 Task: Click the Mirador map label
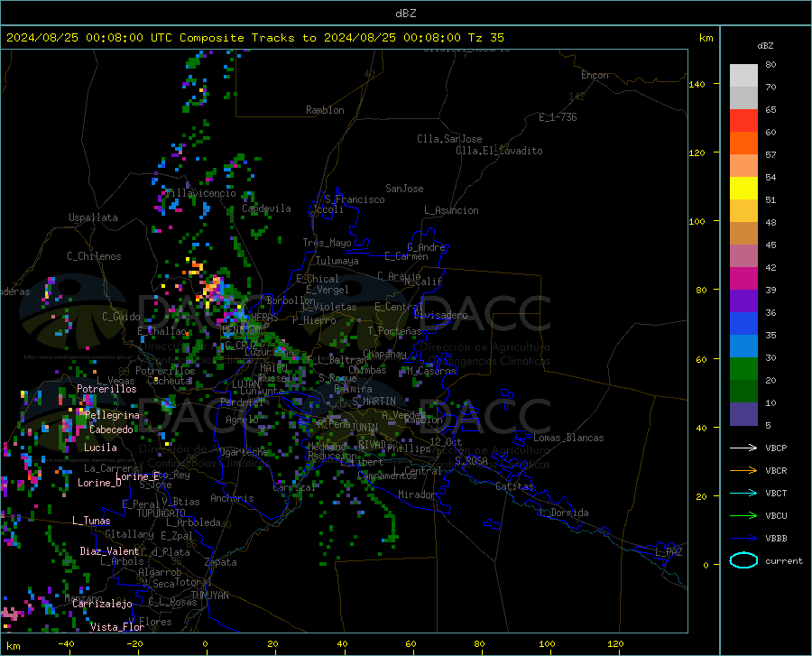[417, 494]
